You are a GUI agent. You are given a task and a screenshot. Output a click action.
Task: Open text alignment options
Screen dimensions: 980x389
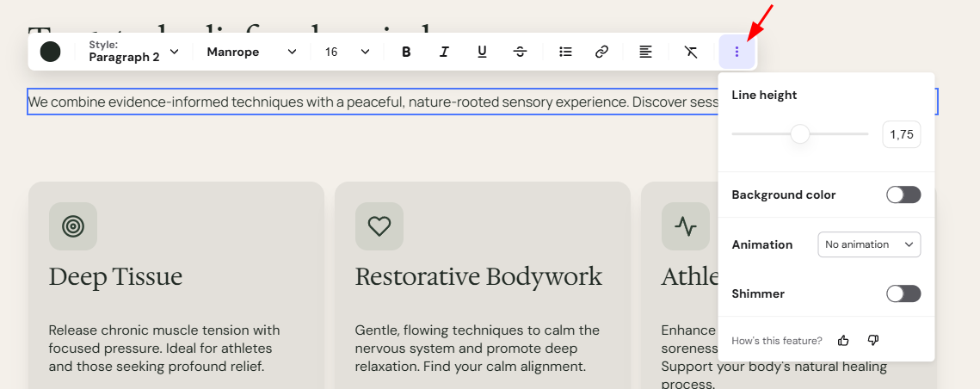tap(645, 52)
